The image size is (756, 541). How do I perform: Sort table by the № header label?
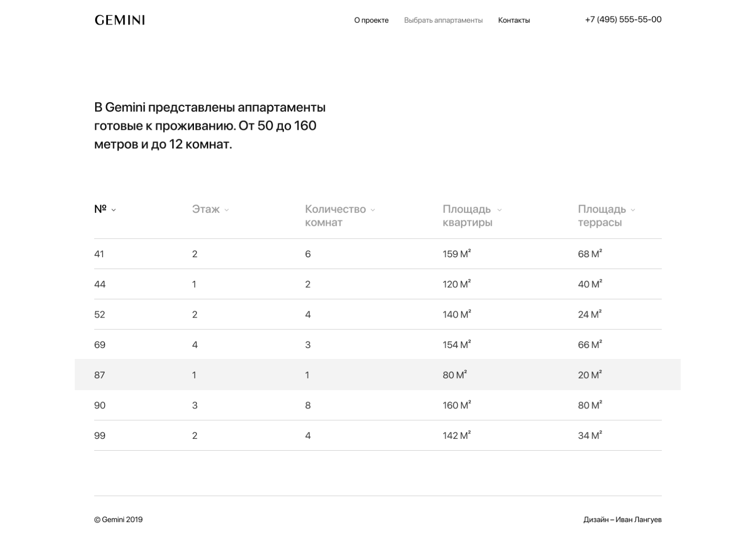100,209
